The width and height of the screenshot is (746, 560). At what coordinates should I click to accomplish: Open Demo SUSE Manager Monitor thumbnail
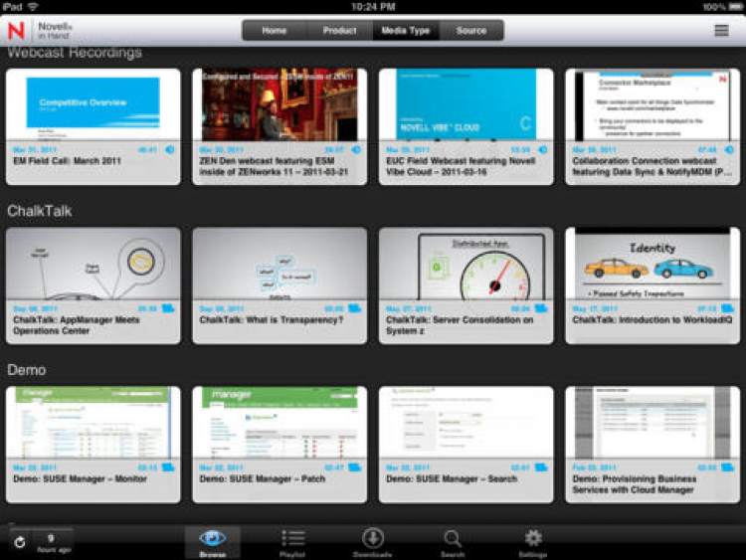pyautogui.click(x=93, y=423)
